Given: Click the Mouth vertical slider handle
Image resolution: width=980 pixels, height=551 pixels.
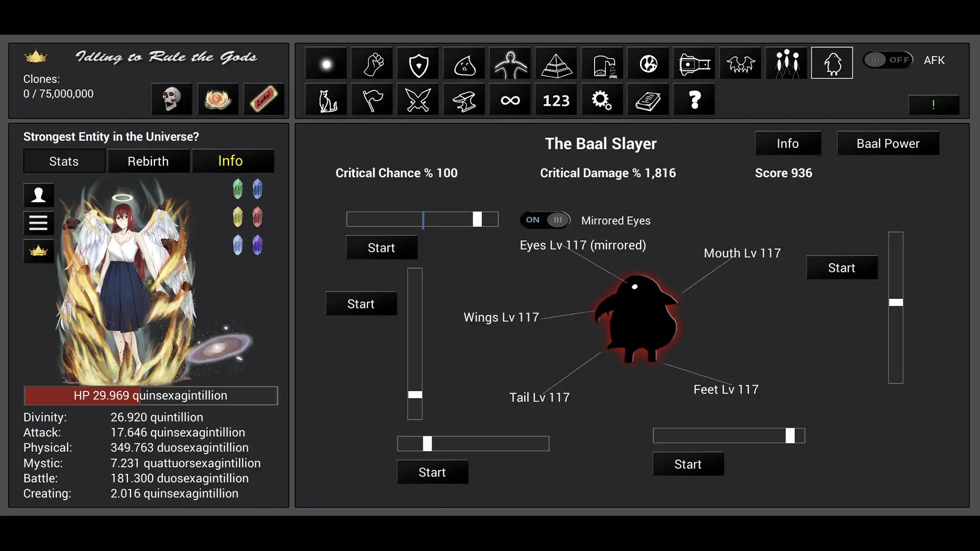Looking at the screenshot, I should (x=896, y=303).
